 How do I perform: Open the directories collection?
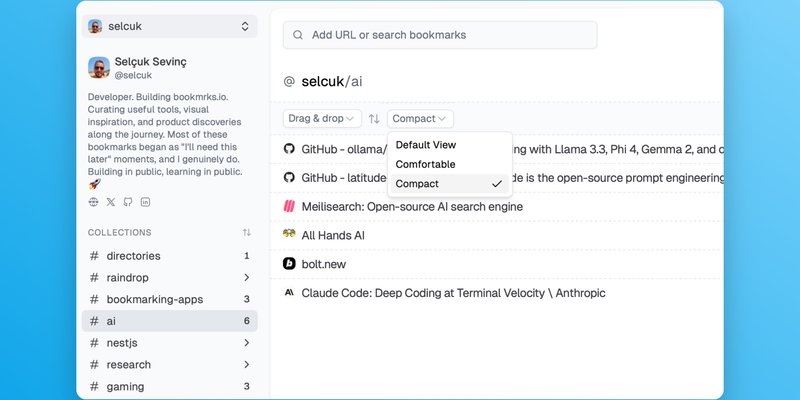[x=169, y=256]
